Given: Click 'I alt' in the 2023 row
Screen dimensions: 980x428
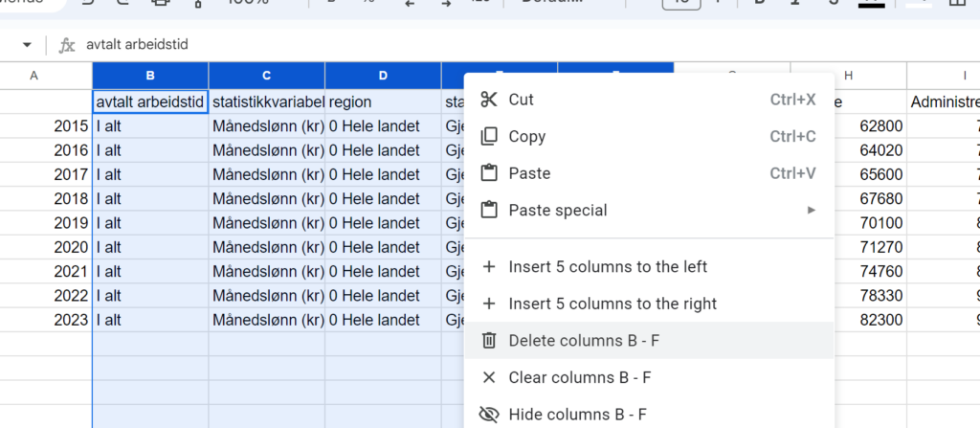Looking at the screenshot, I should (150, 321).
